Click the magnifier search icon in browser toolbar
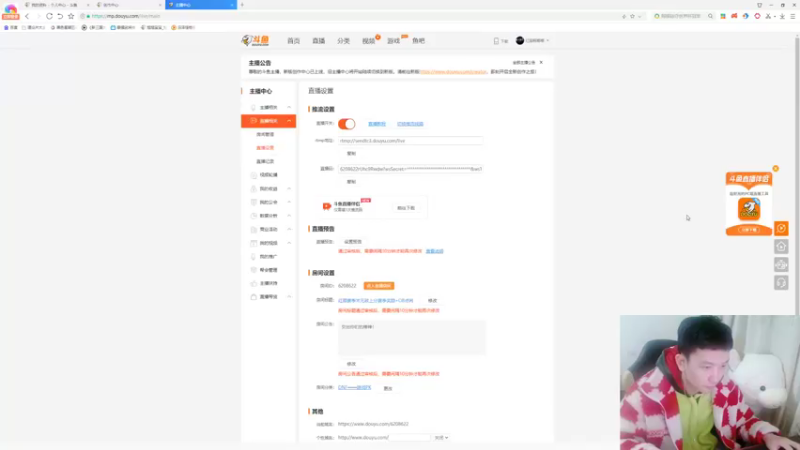The width and height of the screenshot is (800, 450). 710,16
